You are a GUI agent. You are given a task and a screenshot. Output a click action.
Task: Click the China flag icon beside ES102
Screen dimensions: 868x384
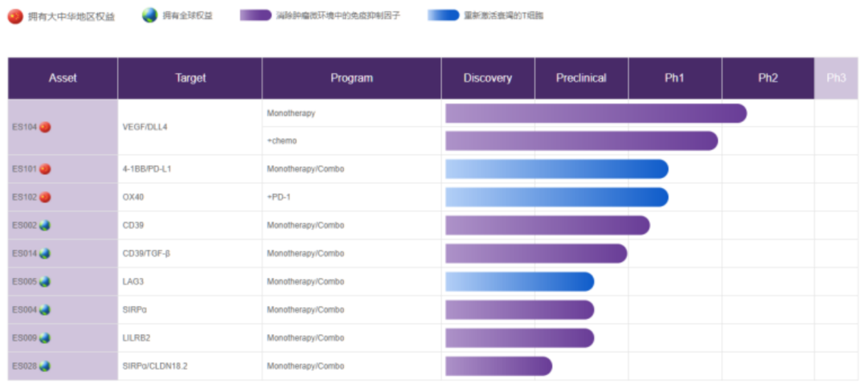click(x=45, y=198)
